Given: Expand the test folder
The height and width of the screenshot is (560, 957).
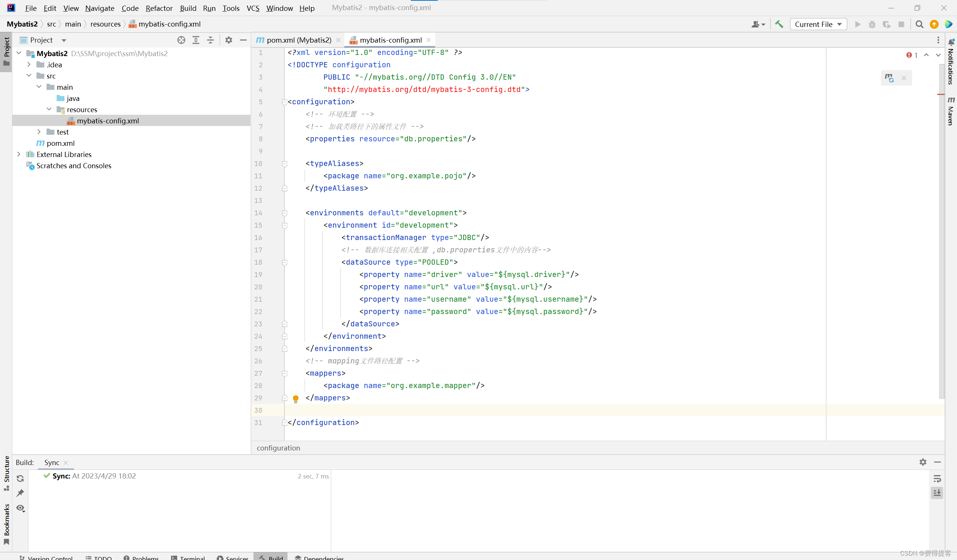Looking at the screenshot, I should point(39,132).
